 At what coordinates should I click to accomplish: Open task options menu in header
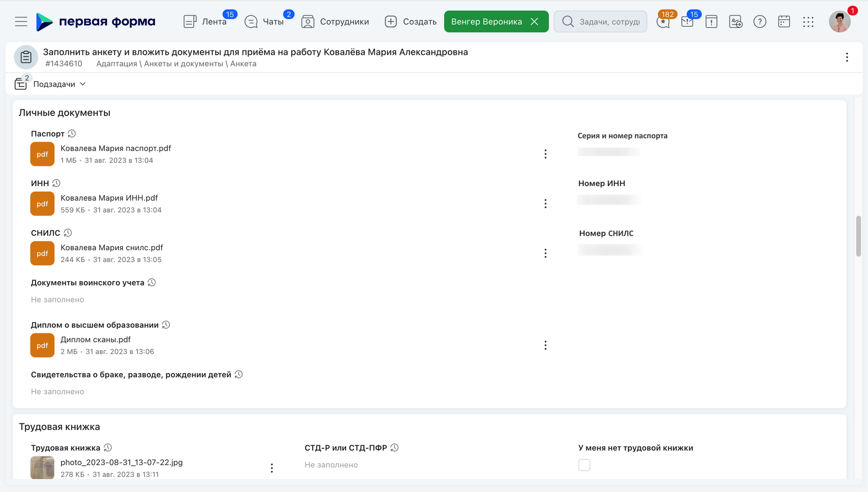(847, 57)
